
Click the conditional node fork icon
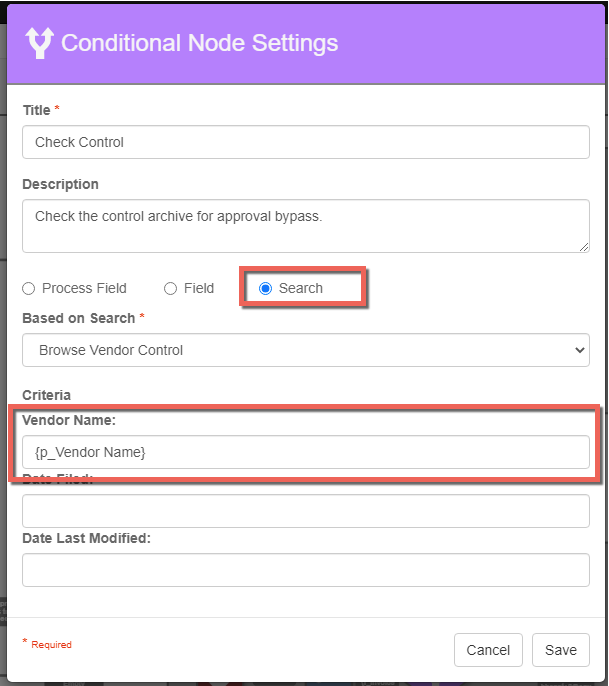(39, 43)
